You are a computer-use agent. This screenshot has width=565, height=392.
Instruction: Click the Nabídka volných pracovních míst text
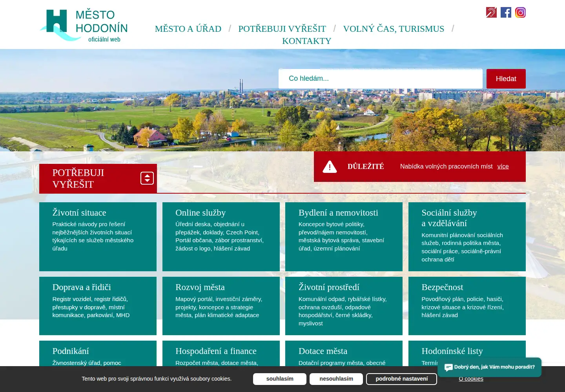[x=446, y=167]
